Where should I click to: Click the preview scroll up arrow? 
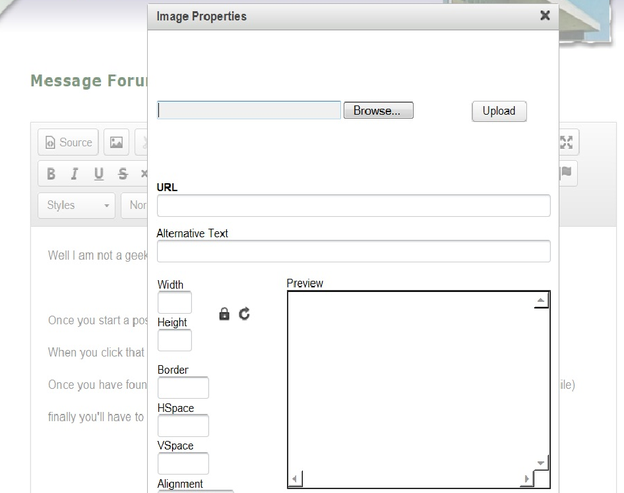pyautogui.click(x=540, y=300)
